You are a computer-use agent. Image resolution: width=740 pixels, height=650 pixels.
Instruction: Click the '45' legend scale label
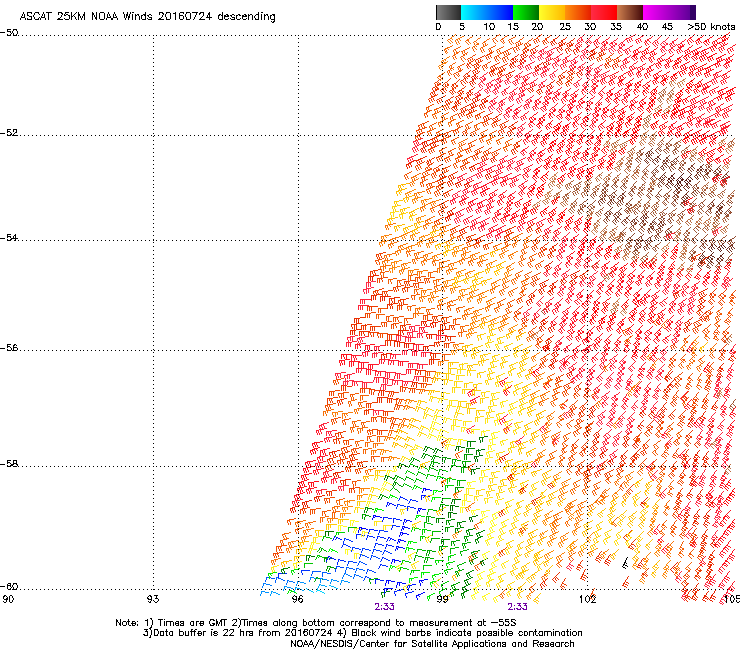tap(667, 27)
